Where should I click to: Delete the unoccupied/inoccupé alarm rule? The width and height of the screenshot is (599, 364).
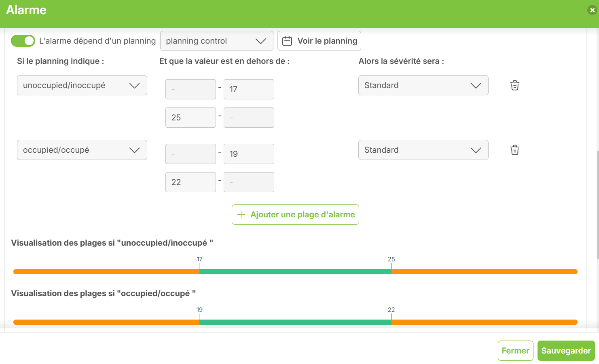pyautogui.click(x=514, y=85)
